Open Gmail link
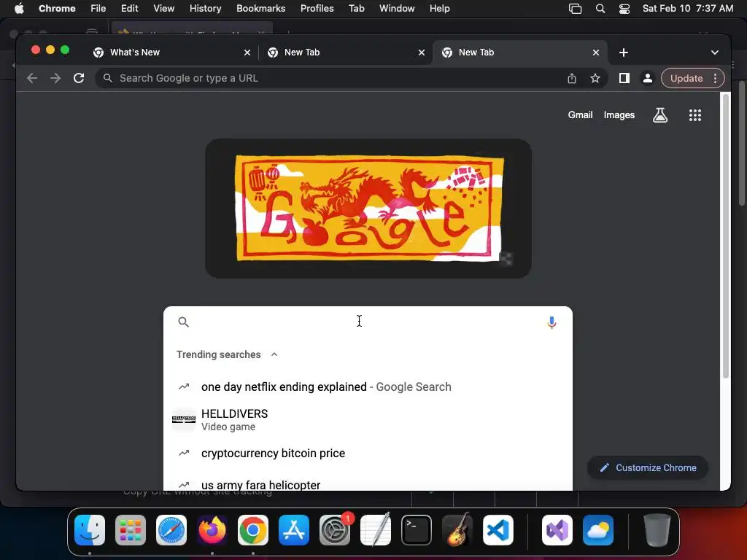This screenshot has height=560, width=747. point(580,114)
